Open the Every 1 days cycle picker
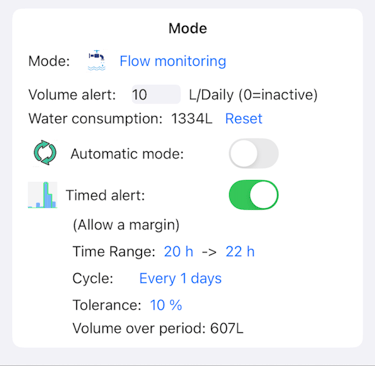This screenshot has height=366, width=375. (x=180, y=278)
